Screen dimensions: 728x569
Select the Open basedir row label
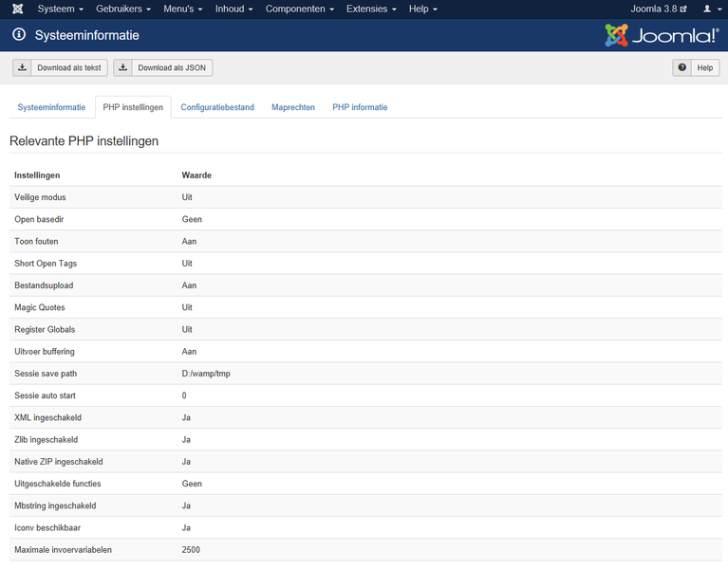pyautogui.click(x=39, y=219)
